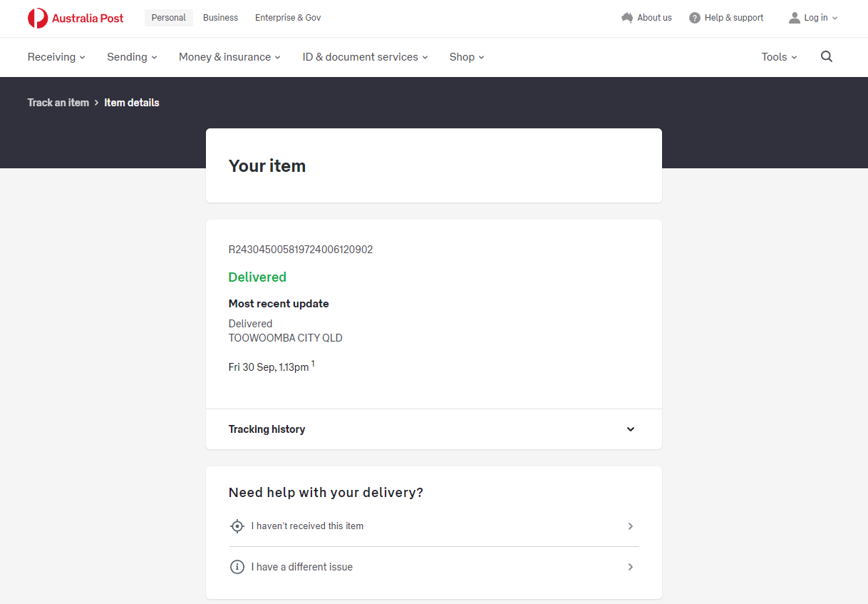Open the Shop menu
The height and width of the screenshot is (604, 868).
[x=467, y=57]
